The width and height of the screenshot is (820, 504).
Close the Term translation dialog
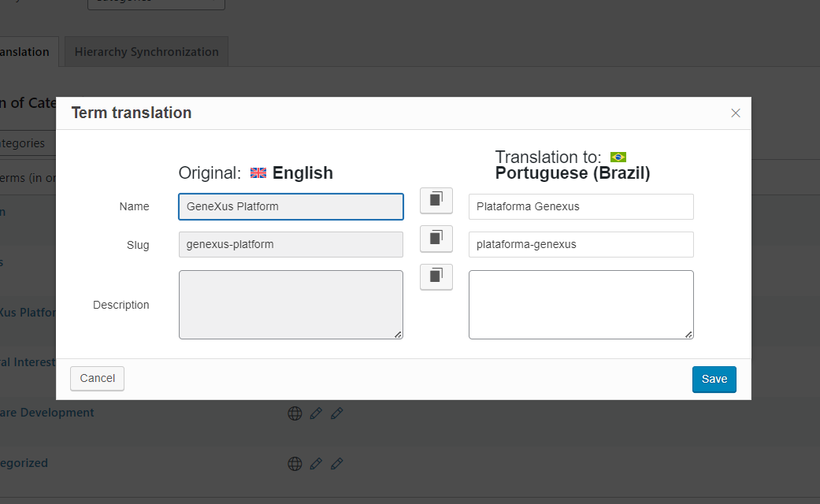(735, 113)
